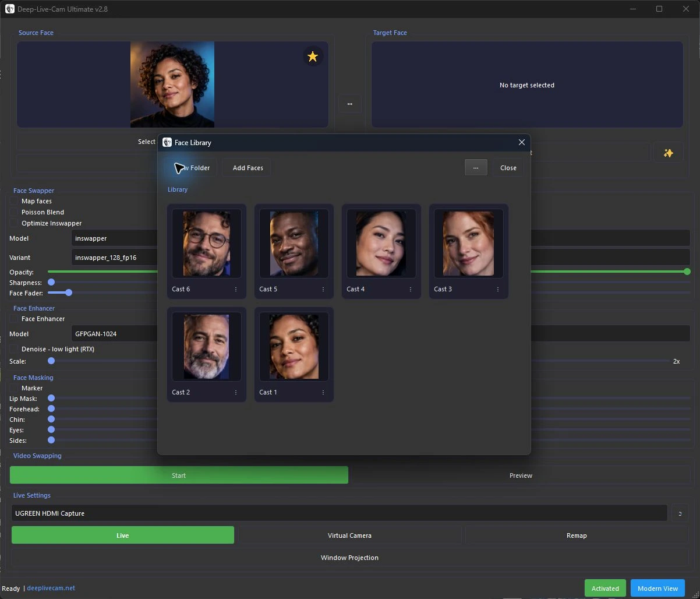The image size is (700, 599).
Task: Open the Face Library more options button
Action: pos(476,168)
